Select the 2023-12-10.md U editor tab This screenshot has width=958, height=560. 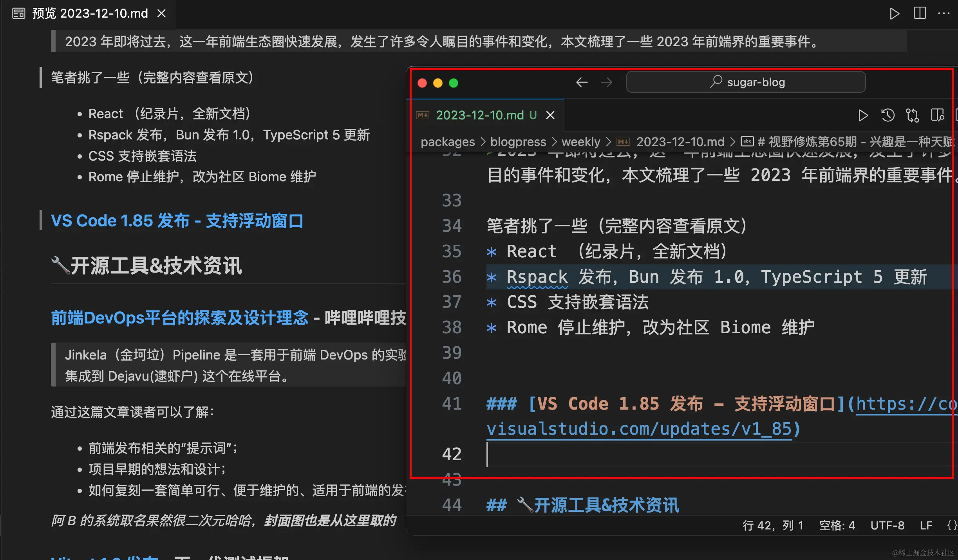(x=486, y=115)
